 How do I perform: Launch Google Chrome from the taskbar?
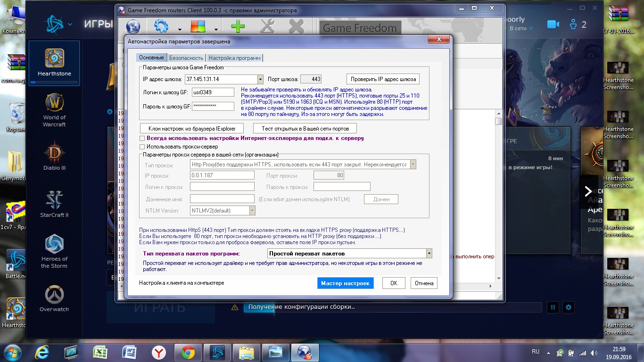click(188, 352)
